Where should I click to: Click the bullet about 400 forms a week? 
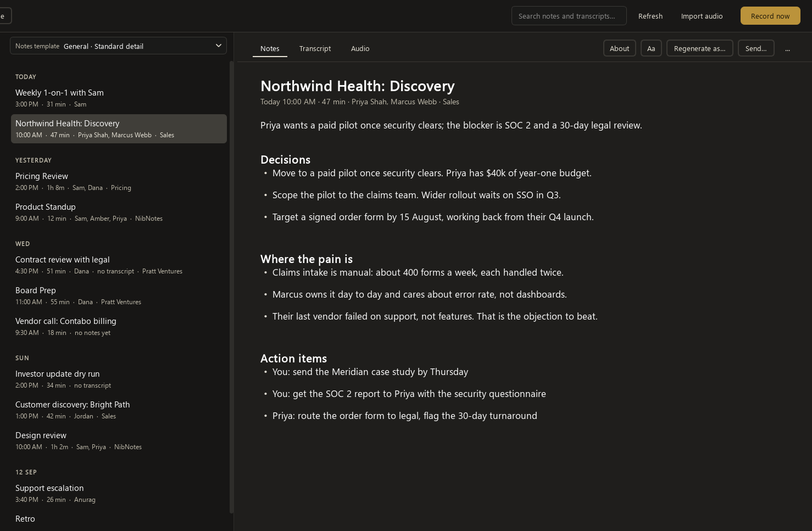click(418, 272)
